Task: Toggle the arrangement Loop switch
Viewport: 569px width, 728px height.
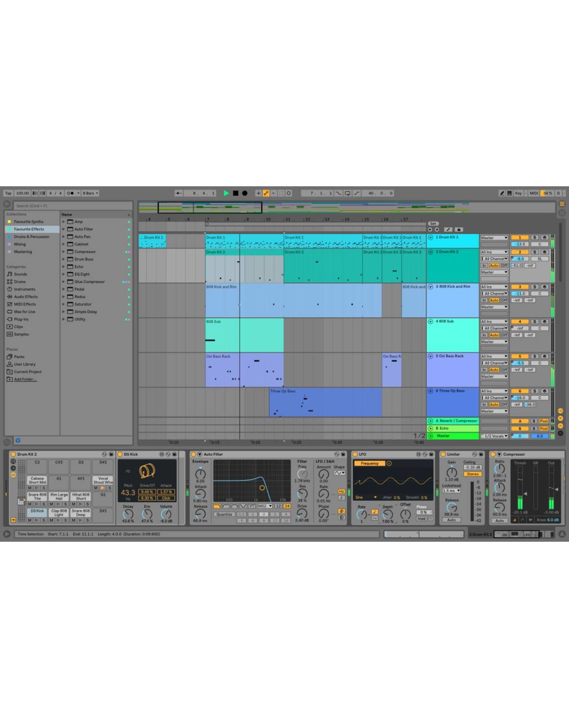Action: [347, 193]
